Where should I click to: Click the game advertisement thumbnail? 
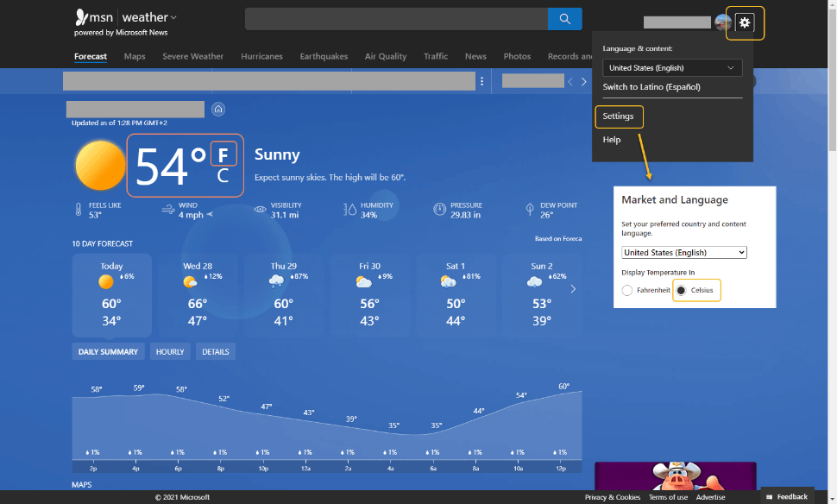coord(676,476)
